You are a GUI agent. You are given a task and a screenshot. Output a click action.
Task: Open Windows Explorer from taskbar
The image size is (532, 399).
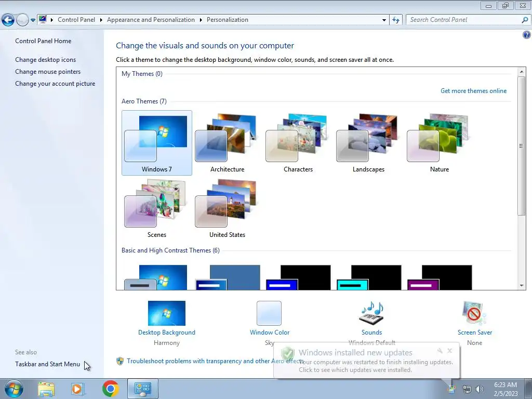point(46,389)
